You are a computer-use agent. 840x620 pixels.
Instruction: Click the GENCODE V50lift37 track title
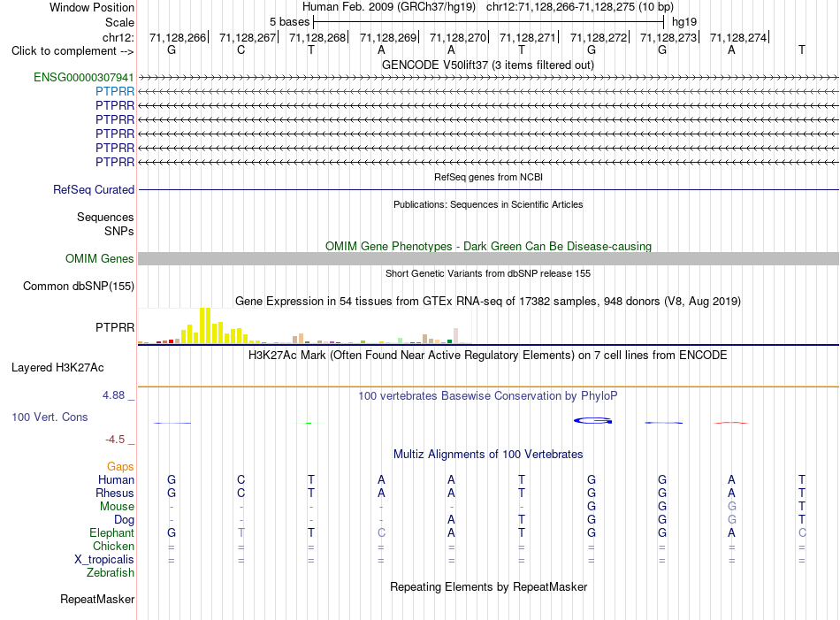point(488,65)
